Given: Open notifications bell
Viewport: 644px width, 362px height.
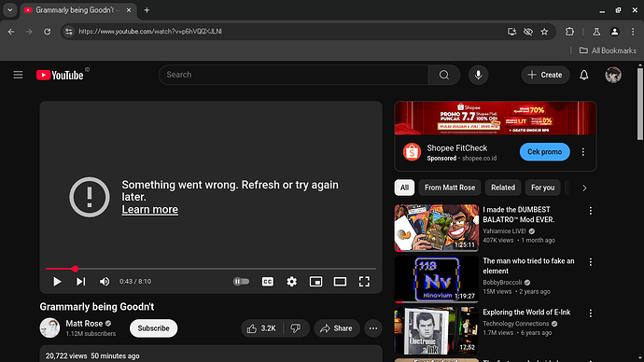Looking at the screenshot, I should tap(583, 75).
